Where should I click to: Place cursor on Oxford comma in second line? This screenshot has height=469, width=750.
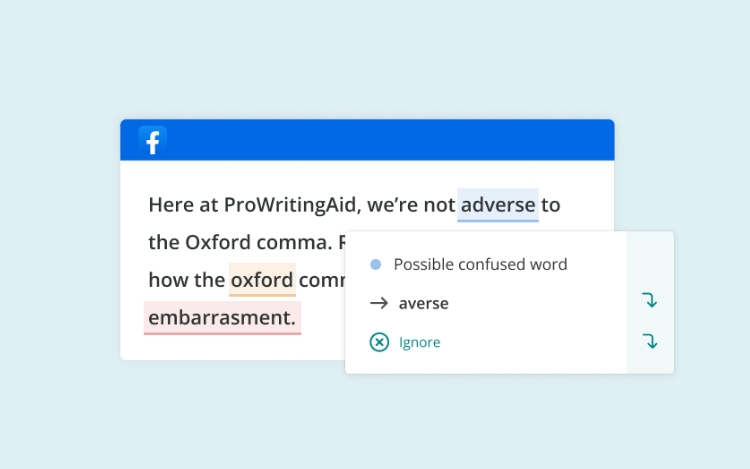pos(258,242)
